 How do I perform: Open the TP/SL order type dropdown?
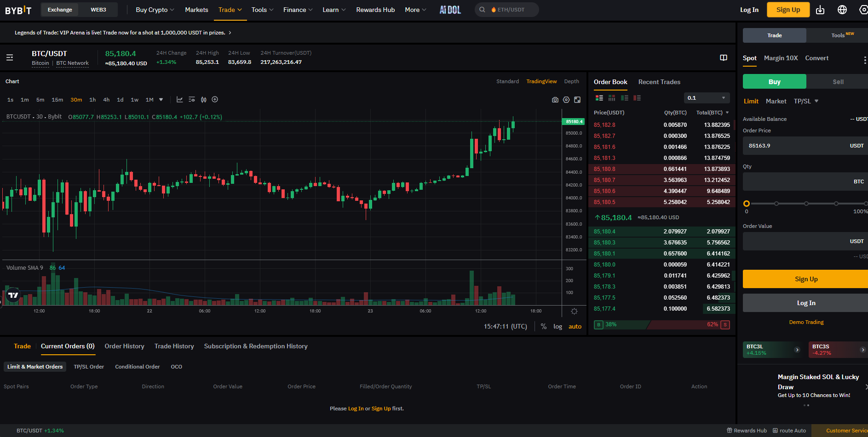(806, 101)
